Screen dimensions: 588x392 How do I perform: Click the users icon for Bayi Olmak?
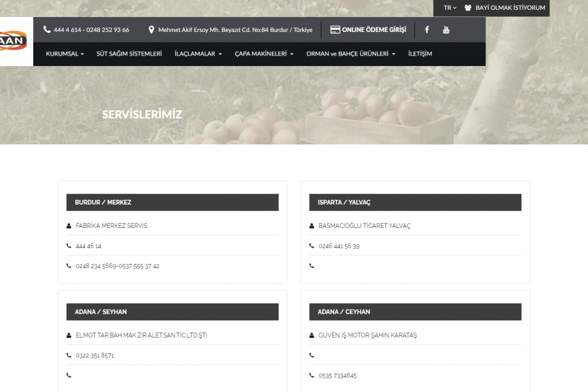pos(468,8)
